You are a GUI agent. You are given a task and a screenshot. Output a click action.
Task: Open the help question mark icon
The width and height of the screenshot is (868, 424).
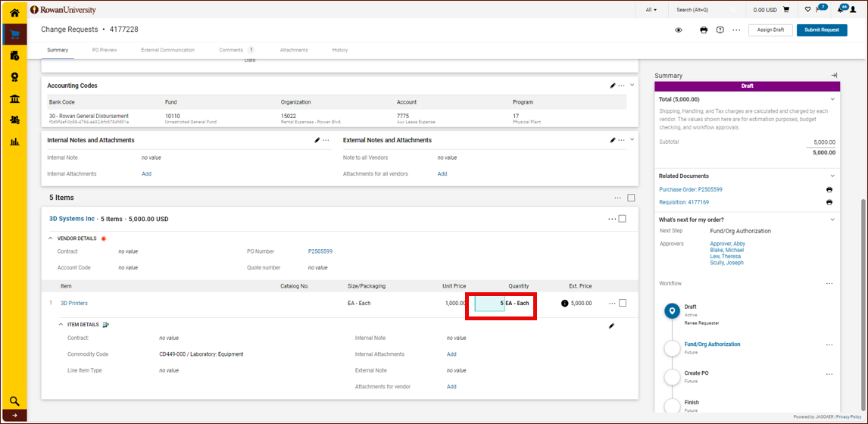(x=720, y=30)
